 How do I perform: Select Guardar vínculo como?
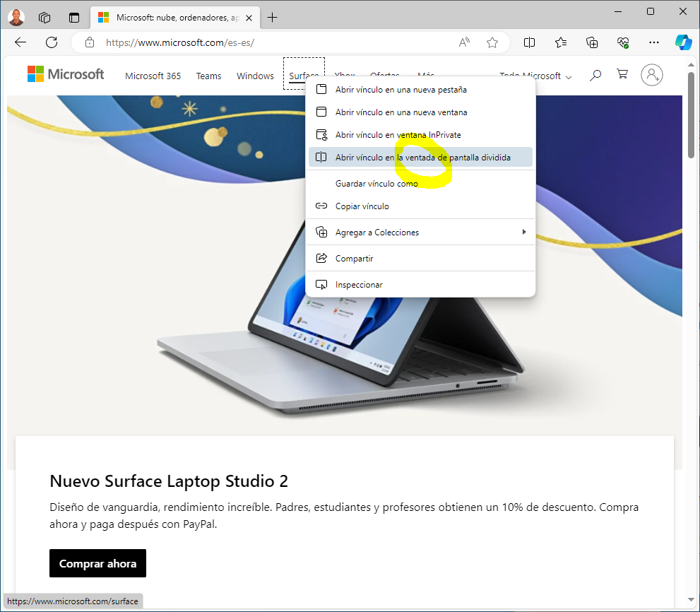pyautogui.click(x=420, y=184)
